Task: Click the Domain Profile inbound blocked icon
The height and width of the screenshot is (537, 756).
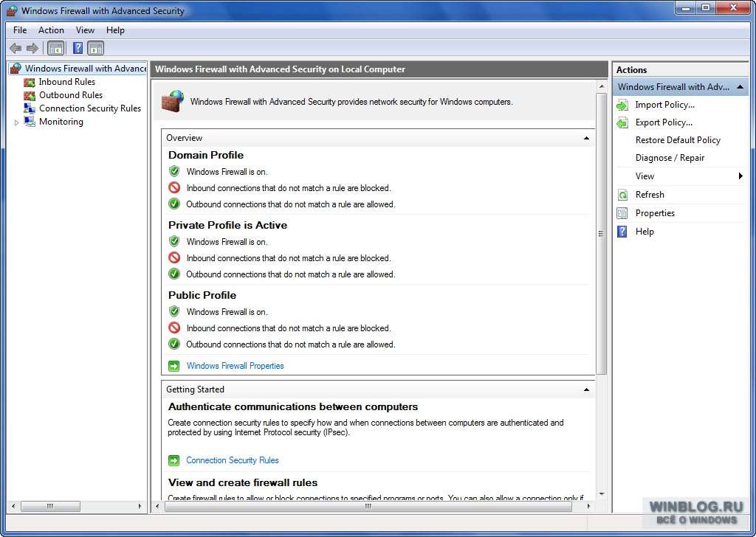Action: [x=174, y=188]
